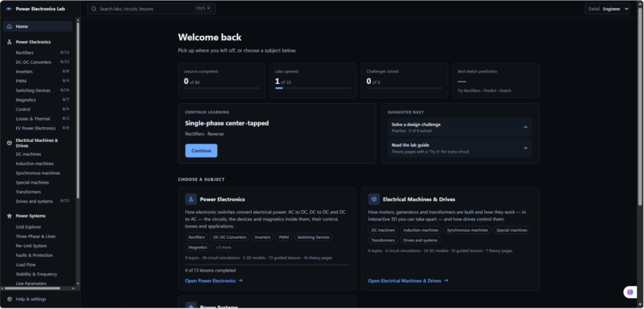Click the floating assistant icon at bottom right

point(630,292)
